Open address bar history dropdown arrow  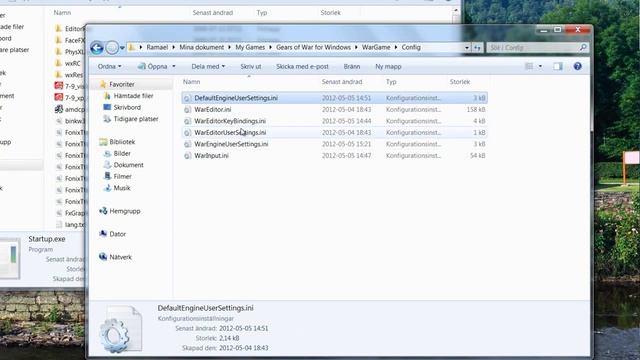pyautogui.click(x=467, y=48)
